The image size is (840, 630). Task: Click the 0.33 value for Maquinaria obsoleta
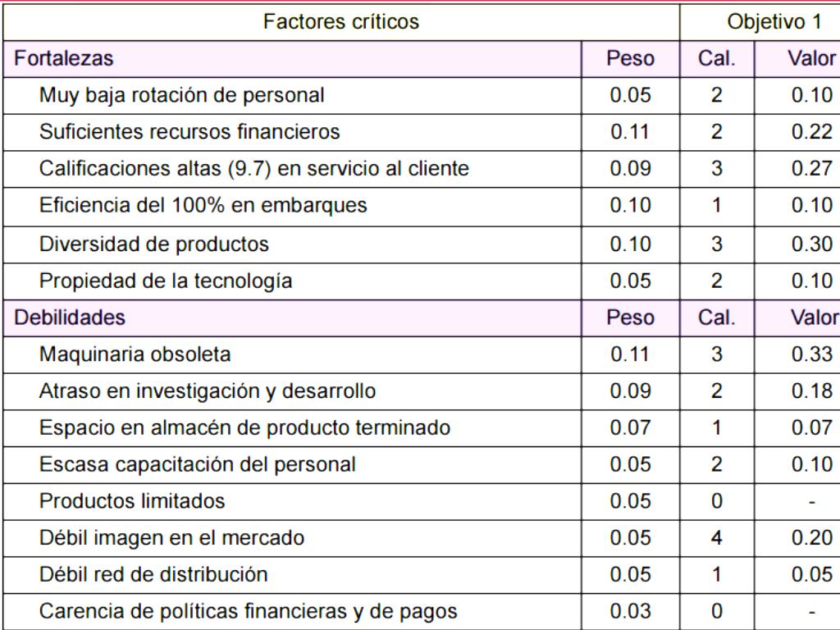pyautogui.click(x=811, y=354)
